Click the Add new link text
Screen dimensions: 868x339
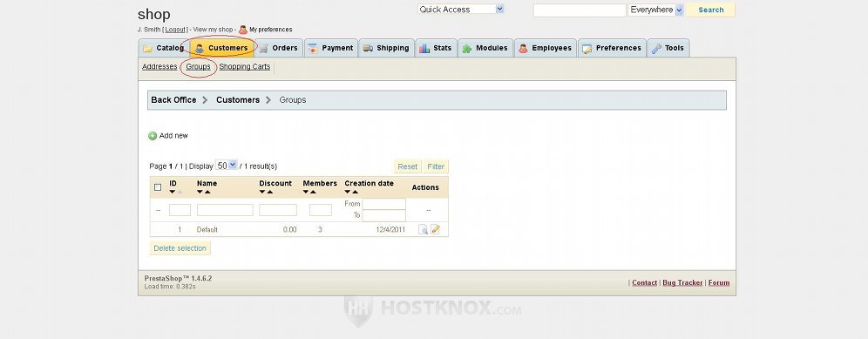pyautogui.click(x=173, y=136)
